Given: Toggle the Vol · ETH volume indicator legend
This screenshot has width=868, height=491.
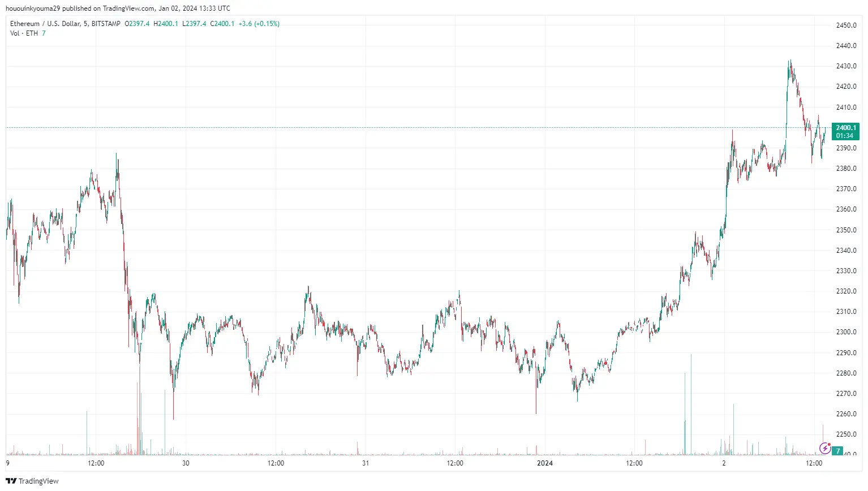Looking at the screenshot, I should click(x=24, y=33).
